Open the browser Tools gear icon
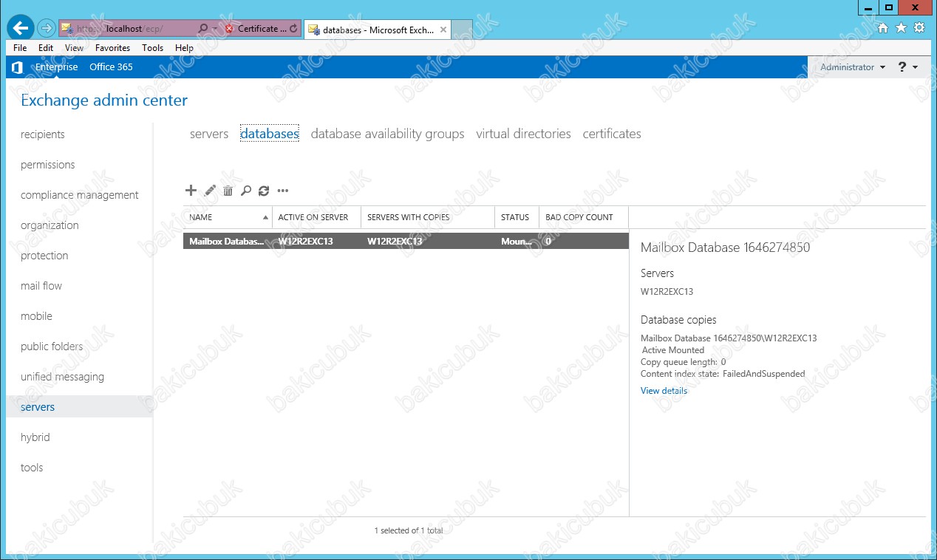 coord(919,28)
